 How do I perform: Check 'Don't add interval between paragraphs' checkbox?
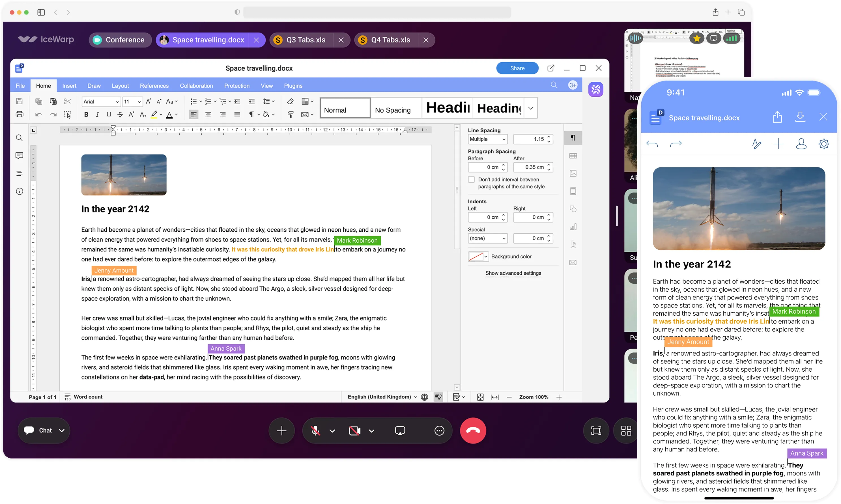pos(472,179)
